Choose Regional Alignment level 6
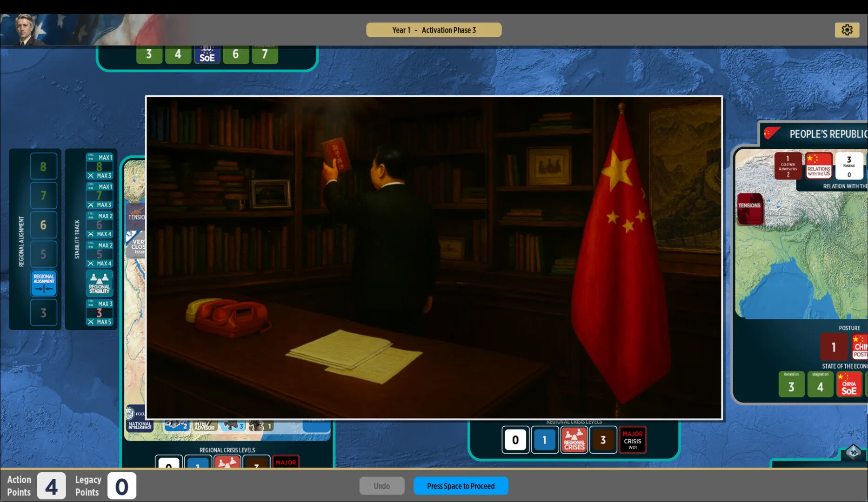This screenshot has width=868, height=502. (44, 225)
